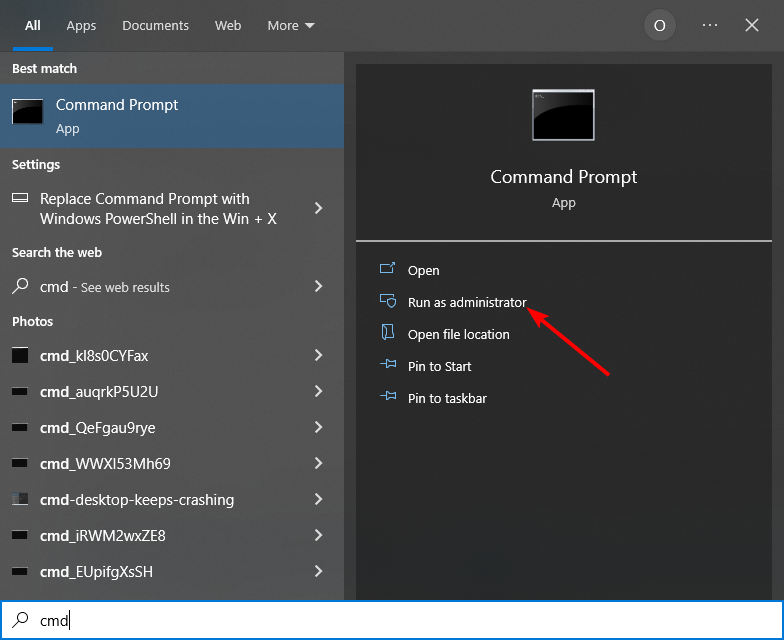Select the cmd_kl8s0CYFax photo result
The height and width of the screenshot is (640, 784).
(x=94, y=356)
